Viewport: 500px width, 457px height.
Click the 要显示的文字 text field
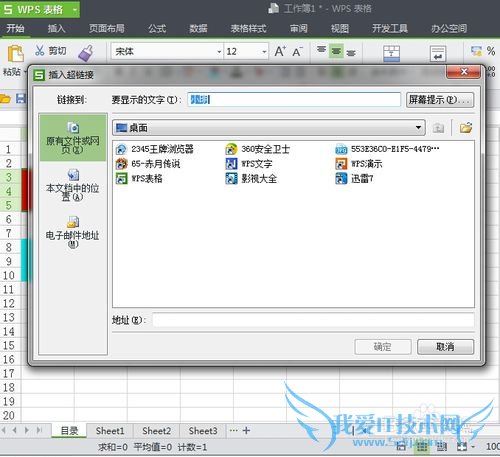pos(294,100)
